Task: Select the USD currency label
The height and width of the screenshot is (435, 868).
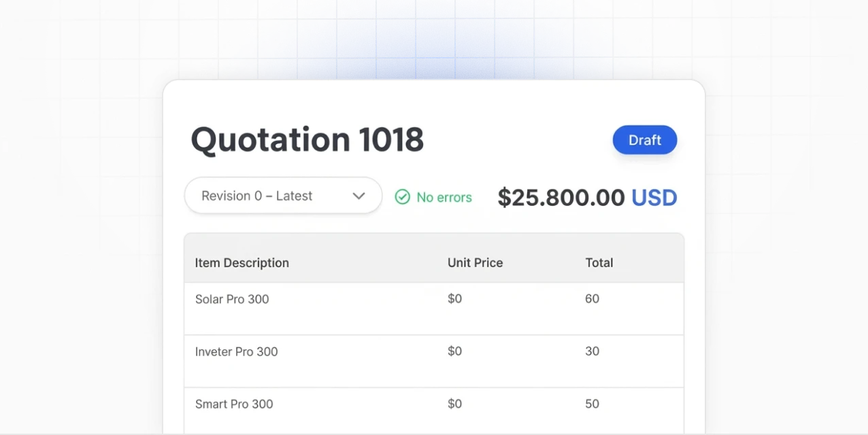Action: [x=654, y=198]
